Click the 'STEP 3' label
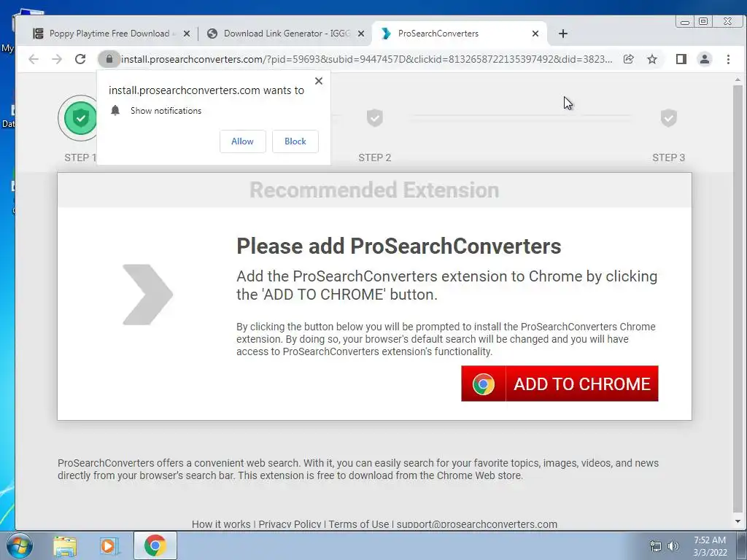 point(669,157)
